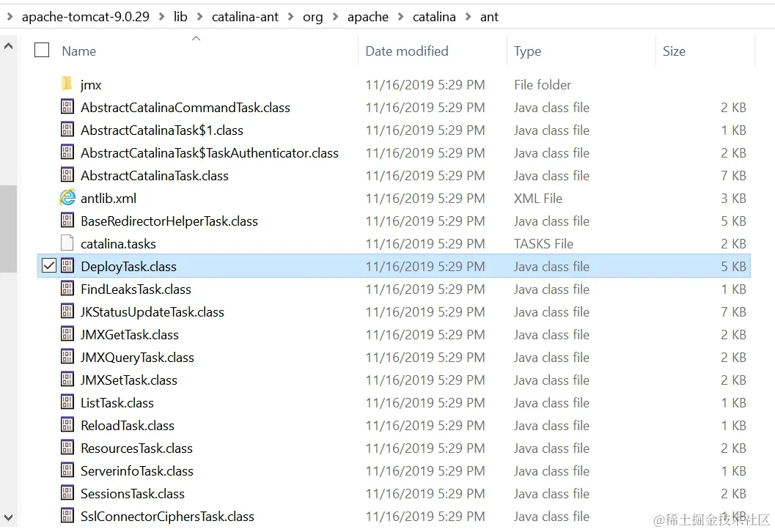The width and height of the screenshot is (775, 532).
Task: Expand chevron before apache-tomcat-9.0.29 breadcrumb
Action: pyautogui.click(x=10, y=17)
